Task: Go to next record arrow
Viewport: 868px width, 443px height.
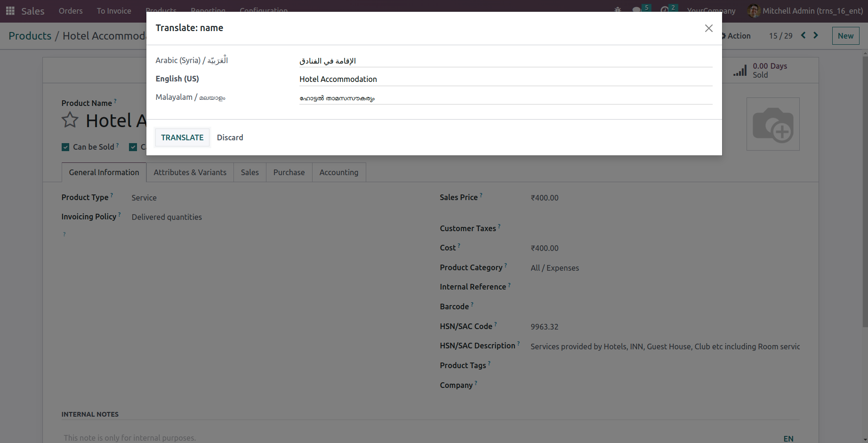Action: click(x=816, y=35)
